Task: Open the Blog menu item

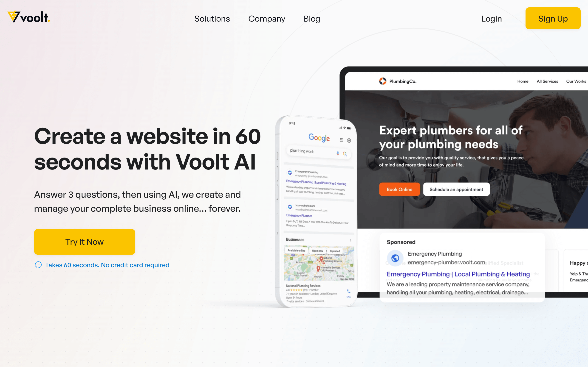Action: 311,18
